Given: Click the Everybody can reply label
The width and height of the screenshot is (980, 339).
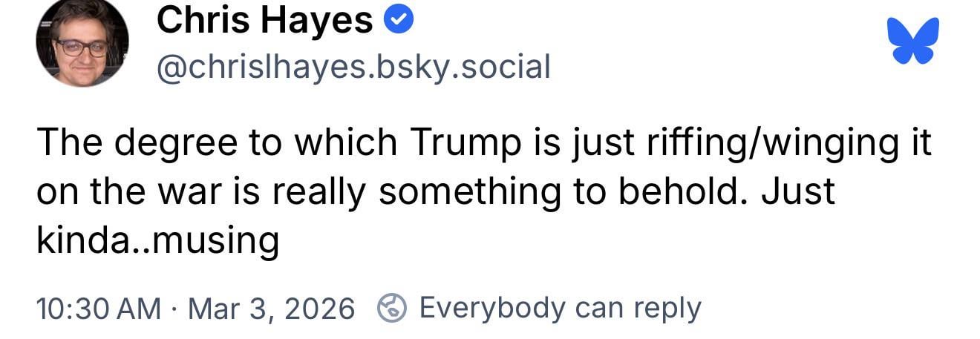Looking at the screenshot, I should click(560, 308).
